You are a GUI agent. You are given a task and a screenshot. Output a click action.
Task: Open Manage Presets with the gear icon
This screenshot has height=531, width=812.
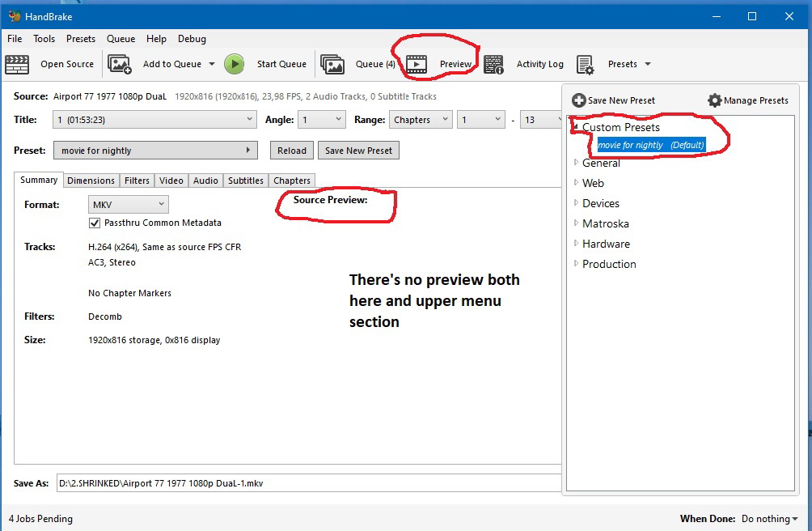(x=715, y=100)
